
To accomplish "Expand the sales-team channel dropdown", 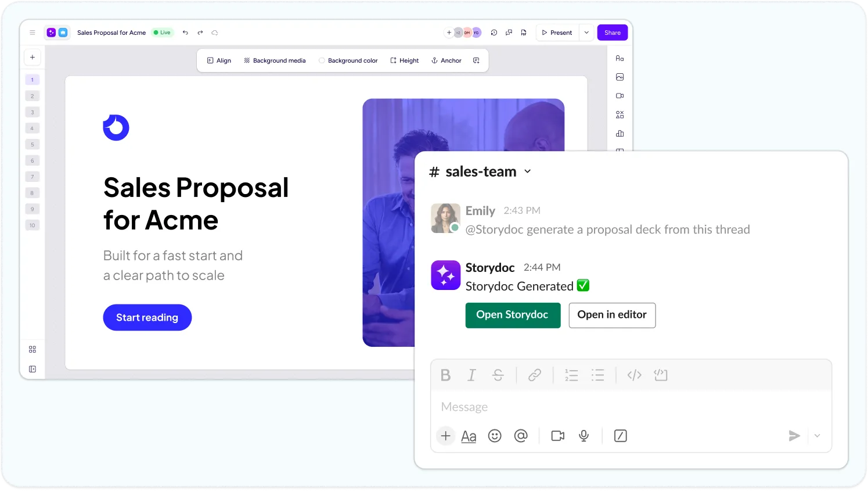I will 527,171.
